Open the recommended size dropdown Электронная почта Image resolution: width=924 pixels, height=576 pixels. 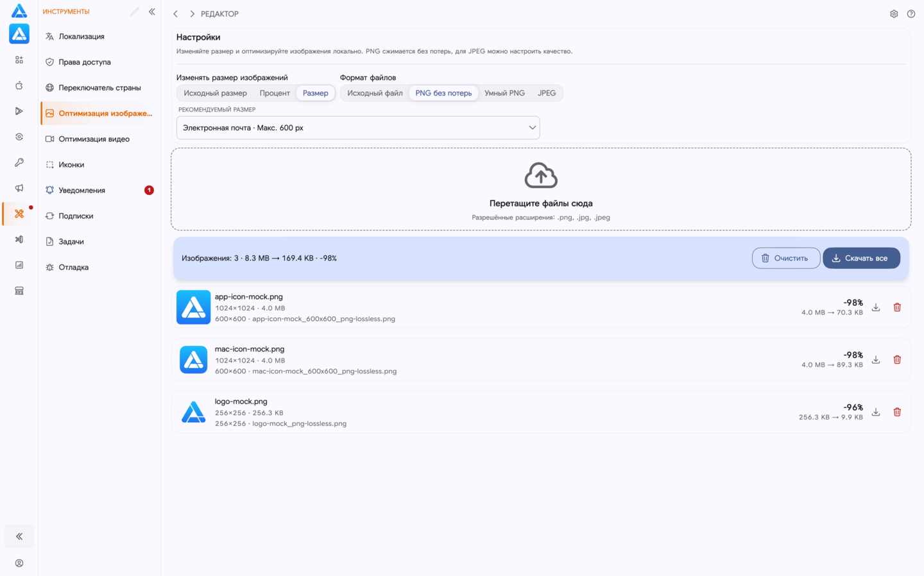pos(358,128)
